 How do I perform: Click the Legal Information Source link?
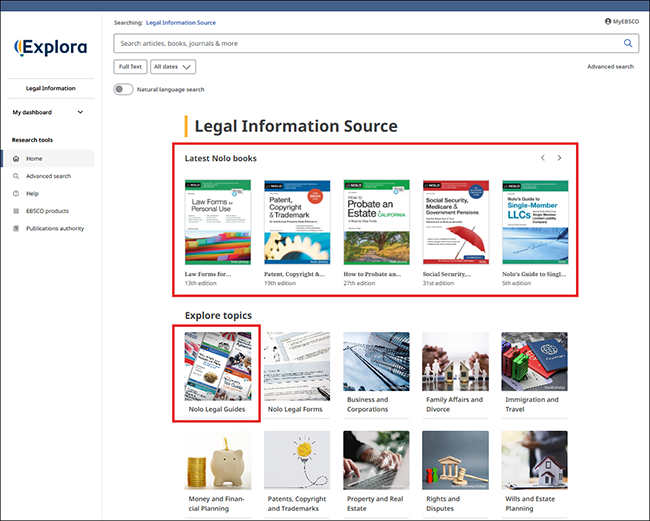coord(181,22)
